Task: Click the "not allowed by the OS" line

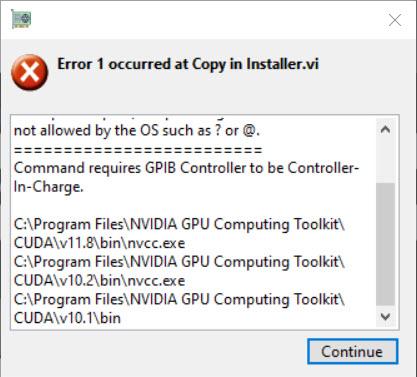Action: pyautogui.click(x=137, y=130)
